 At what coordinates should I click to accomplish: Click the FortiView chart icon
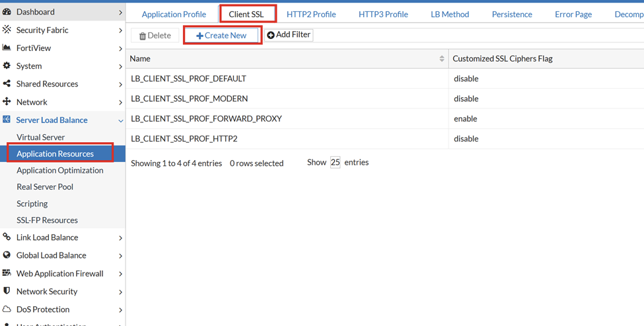click(x=7, y=48)
